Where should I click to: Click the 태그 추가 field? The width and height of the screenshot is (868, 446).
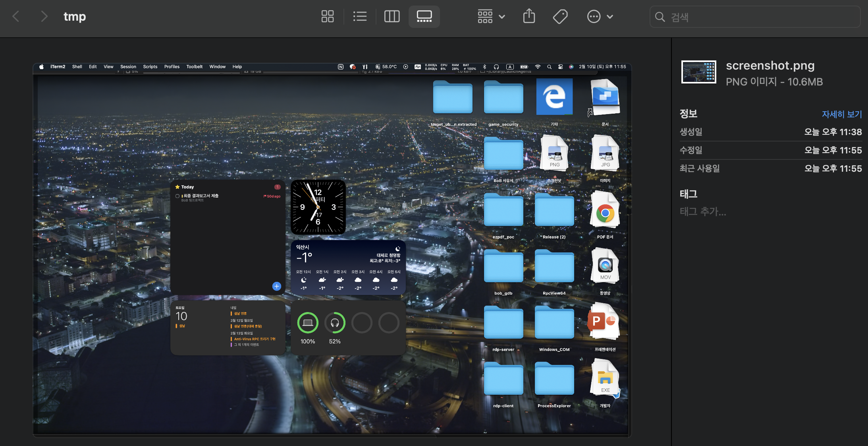click(x=703, y=211)
